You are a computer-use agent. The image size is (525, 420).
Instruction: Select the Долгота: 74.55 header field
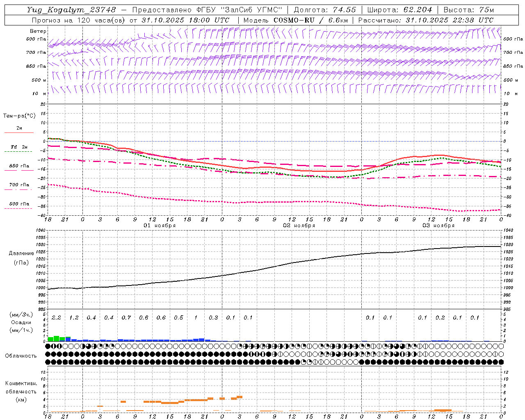325,10
